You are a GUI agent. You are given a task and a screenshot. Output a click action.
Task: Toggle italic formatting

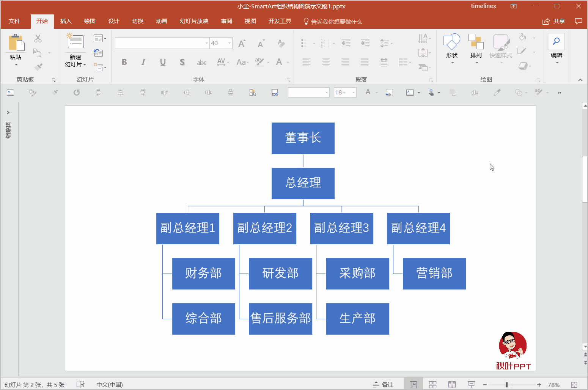[x=143, y=62]
